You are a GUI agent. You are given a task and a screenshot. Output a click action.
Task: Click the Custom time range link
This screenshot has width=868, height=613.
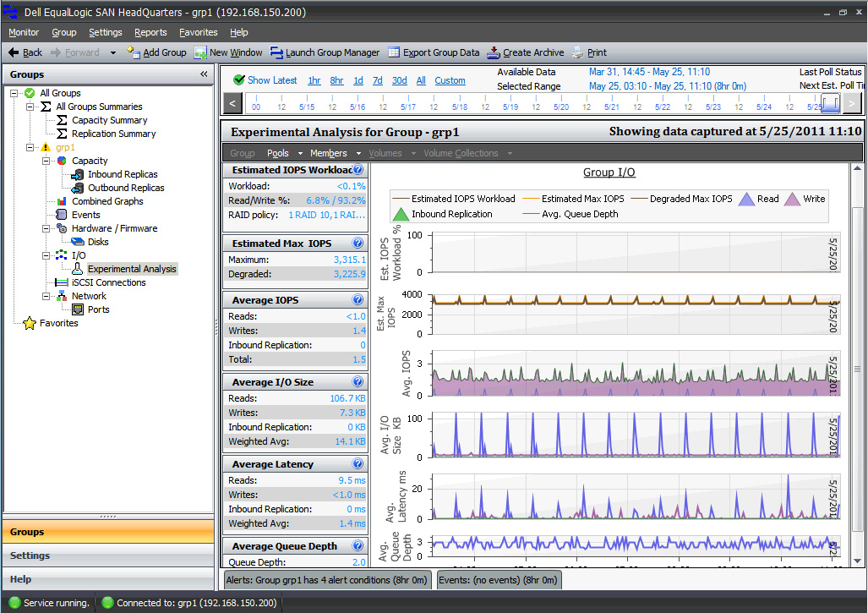(450, 80)
